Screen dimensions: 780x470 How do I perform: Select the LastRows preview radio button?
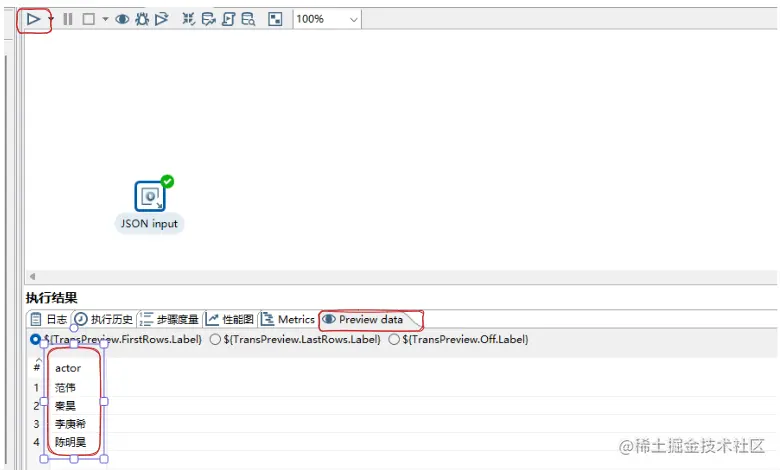(x=215, y=339)
